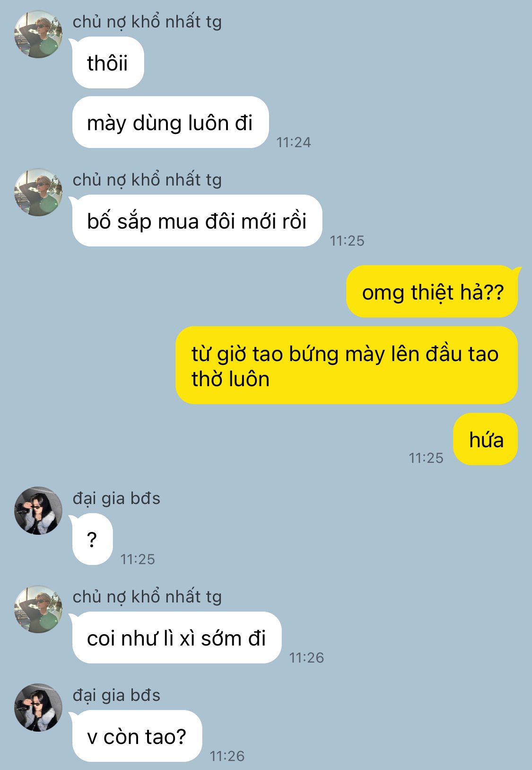Open the topmost "chủ nợ khổ nhất tg" sender name
The image size is (532, 770).
pyautogui.click(x=147, y=22)
